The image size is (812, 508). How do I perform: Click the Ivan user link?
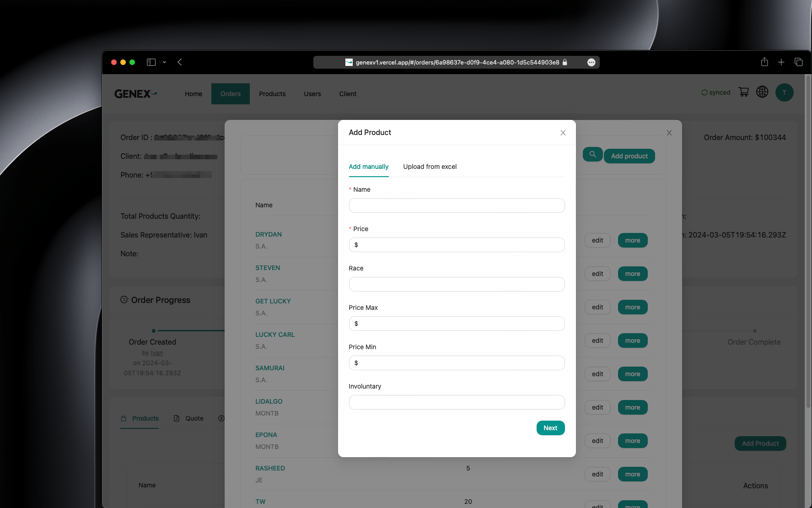pyautogui.click(x=157, y=353)
